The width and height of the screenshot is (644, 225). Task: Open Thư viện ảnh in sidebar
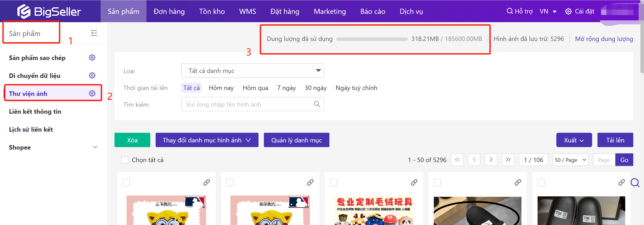[28, 93]
